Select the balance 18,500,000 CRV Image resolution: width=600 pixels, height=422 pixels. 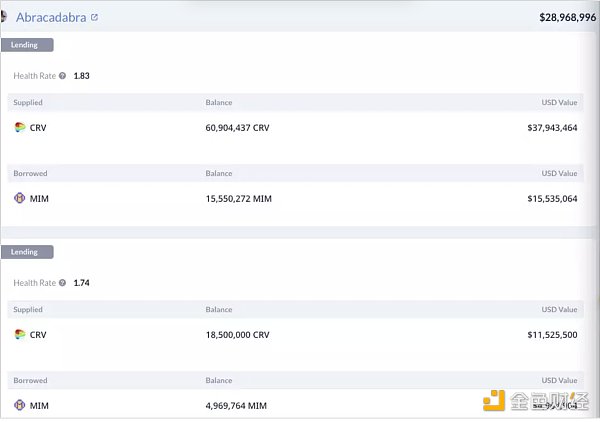click(238, 335)
